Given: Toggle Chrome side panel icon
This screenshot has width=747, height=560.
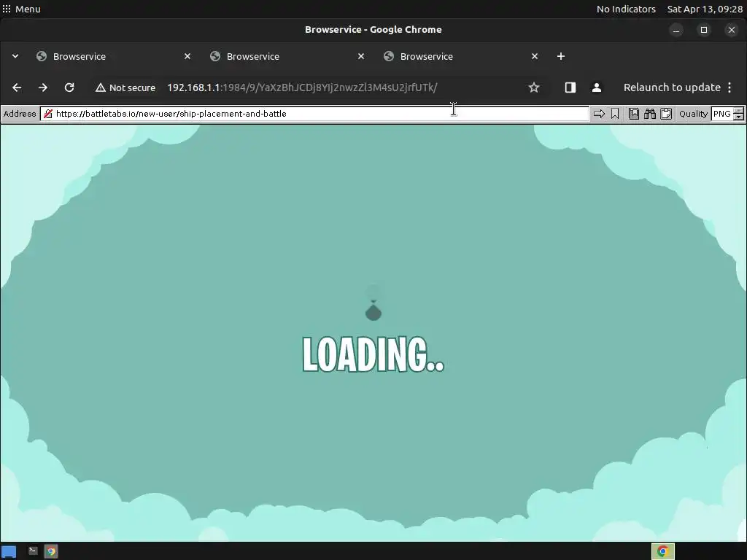Looking at the screenshot, I should click(570, 87).
